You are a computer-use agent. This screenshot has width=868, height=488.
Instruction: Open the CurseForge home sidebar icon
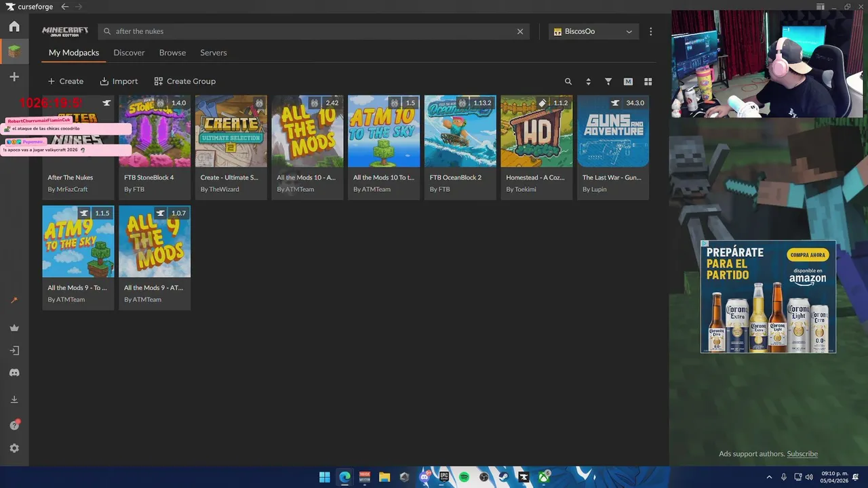pos(14,26)
